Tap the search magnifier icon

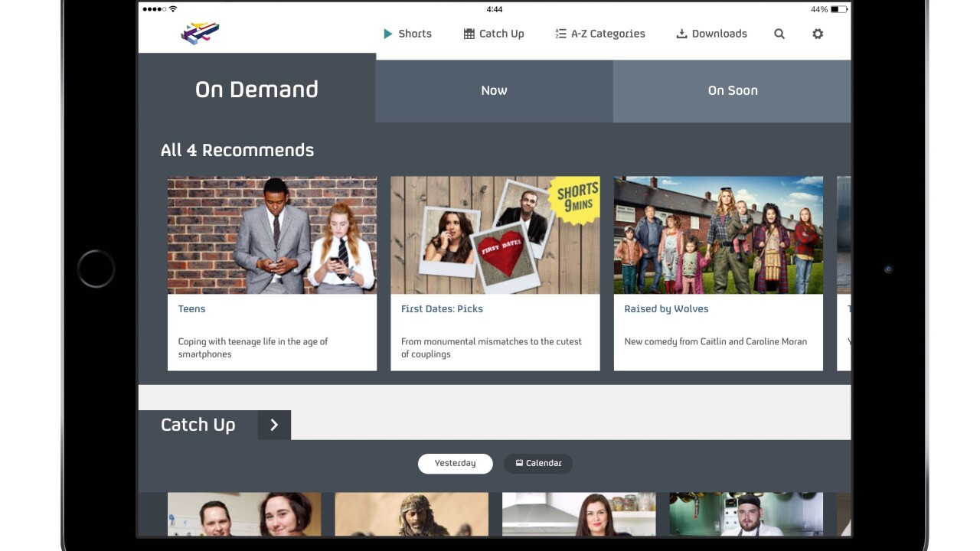pyautogui.click(x=779, y=34)
